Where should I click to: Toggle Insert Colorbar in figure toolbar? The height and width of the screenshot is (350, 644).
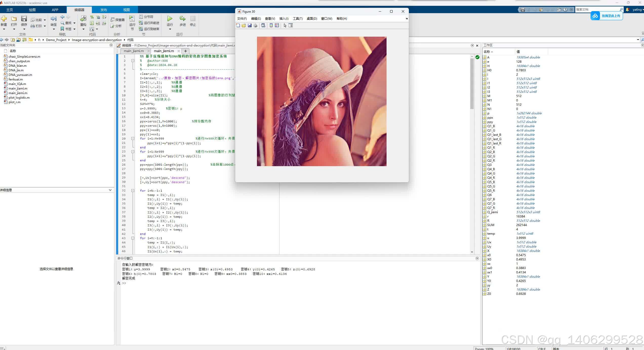(271, 26)
